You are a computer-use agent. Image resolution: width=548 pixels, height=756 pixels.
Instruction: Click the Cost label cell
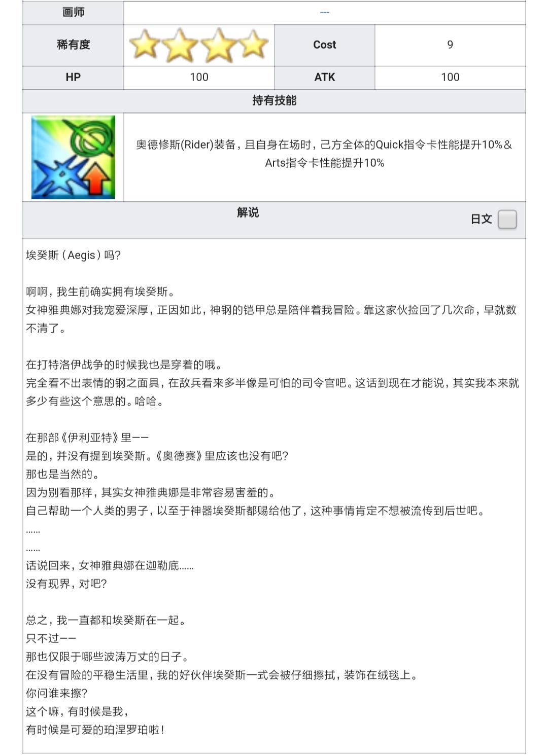[325, 45]
